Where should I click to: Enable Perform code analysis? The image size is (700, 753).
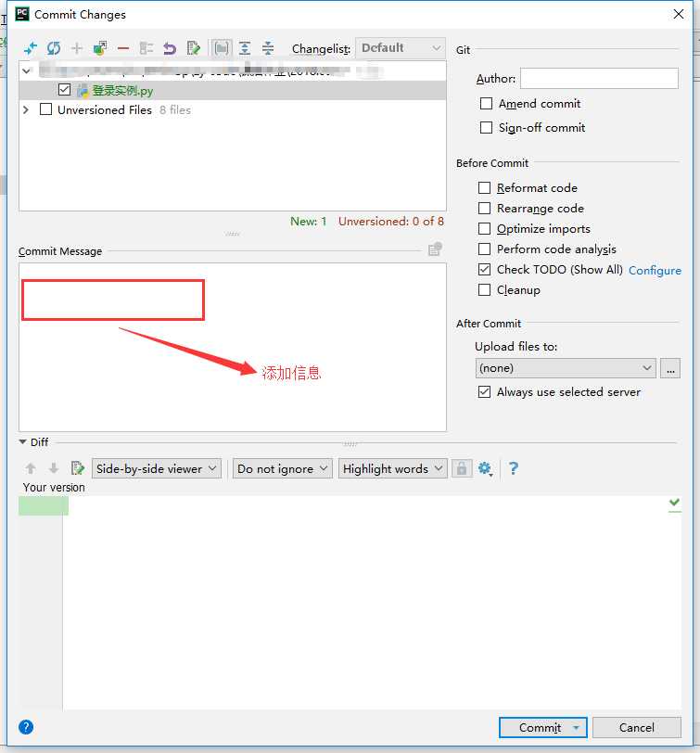point(484,249)
